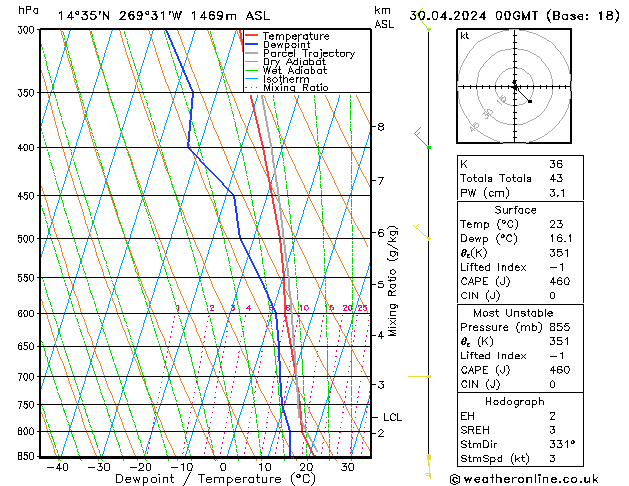
Task: Click the station coordinates title '14°35'N 269°31'W 1469m ASL'
Action: [164, 16]
